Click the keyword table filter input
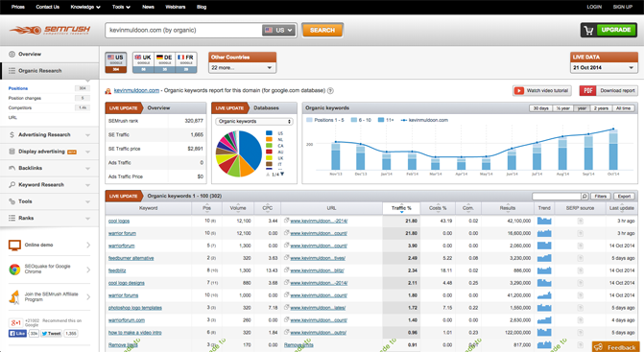The width and height of the screenshot is (644, 352). [x=557, y=197]
